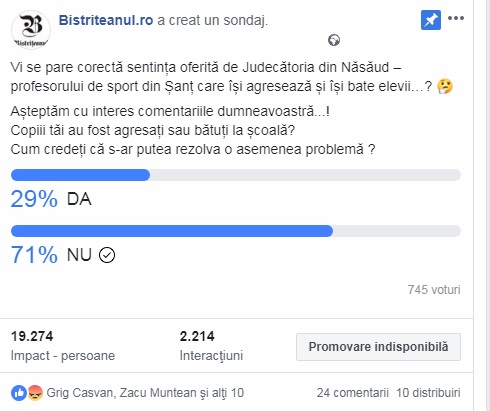This screenshot has width=490, height=411.
Task: Click the public globe privacy icon
Action: point(334,40)
